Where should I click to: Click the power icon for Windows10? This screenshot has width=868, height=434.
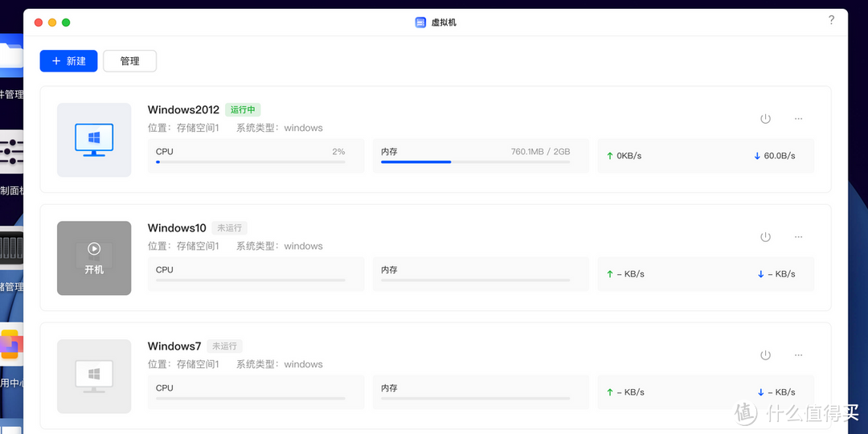pyautogui.click(x=765, y=237)
